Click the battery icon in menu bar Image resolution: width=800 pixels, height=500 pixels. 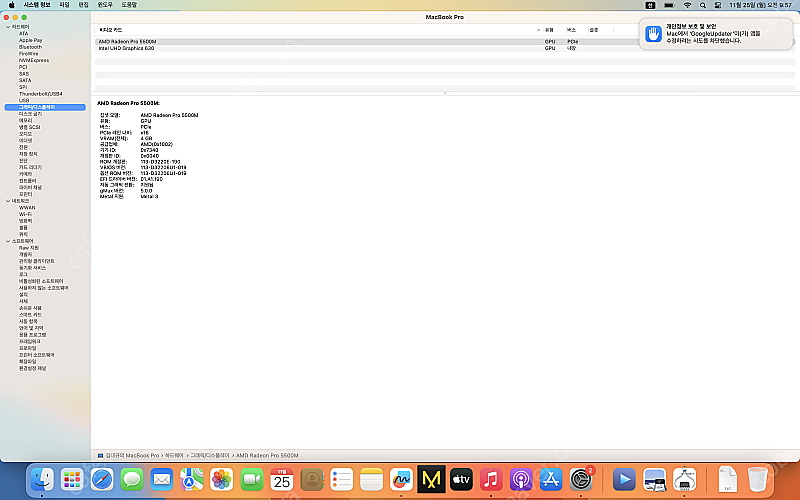669,5
